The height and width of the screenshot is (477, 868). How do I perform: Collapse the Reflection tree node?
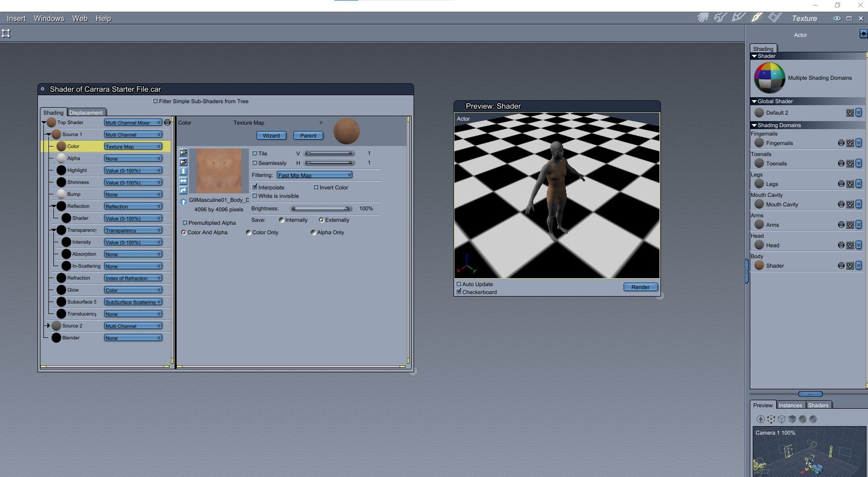[x=53, y=206]
